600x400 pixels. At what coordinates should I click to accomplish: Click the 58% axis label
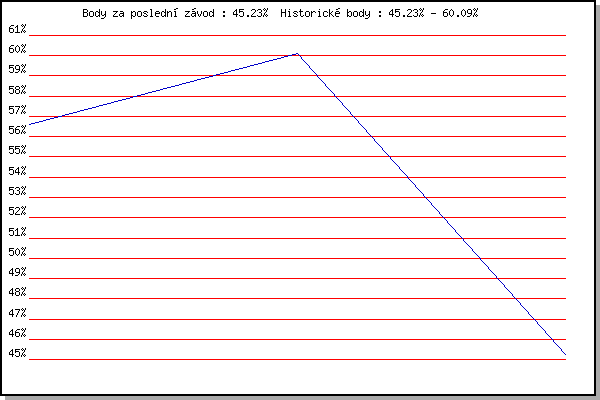pyautogui.click(x=17, y=90)
